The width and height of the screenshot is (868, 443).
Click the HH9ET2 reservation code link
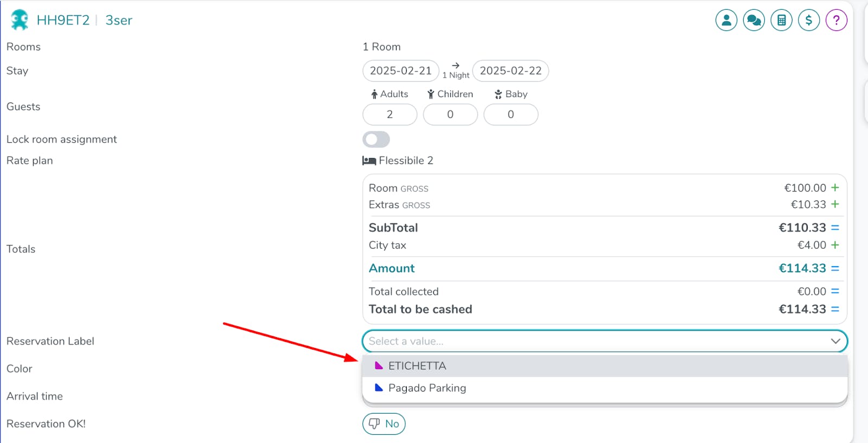pyautogui.click(x=63, y=21)
